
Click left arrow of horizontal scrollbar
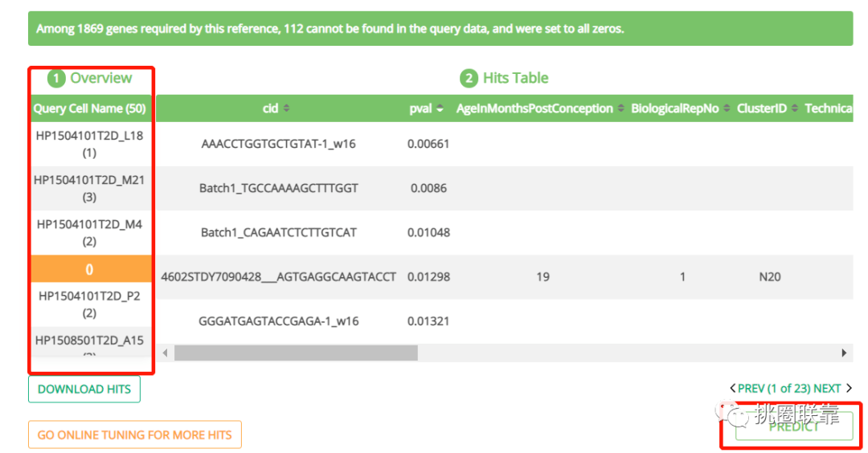(166, 353)
